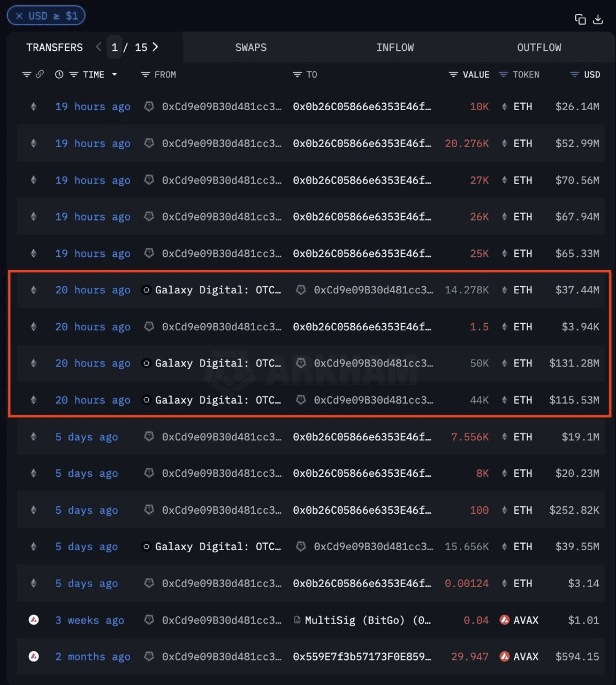Click the AVAX token in the $594.15 row
Screen dimensions: 616x685
pyautogui.click(x=526, y=657)
